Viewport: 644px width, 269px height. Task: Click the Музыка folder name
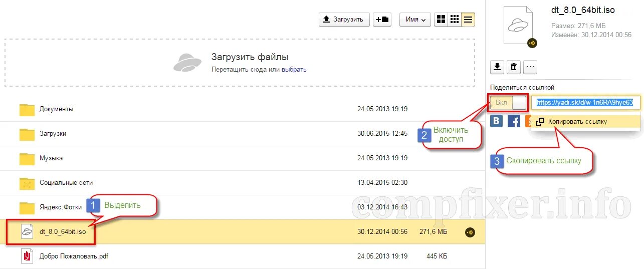pyautogui.click(x=51, y=158)
